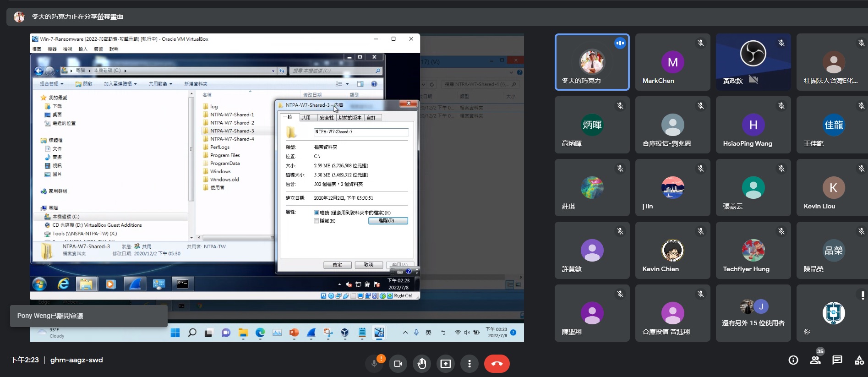The height and width of the screenshot is (377, 868).
Task: Click Windows Explorer icon in Win7 taskbar
Action: click(86, 284)
